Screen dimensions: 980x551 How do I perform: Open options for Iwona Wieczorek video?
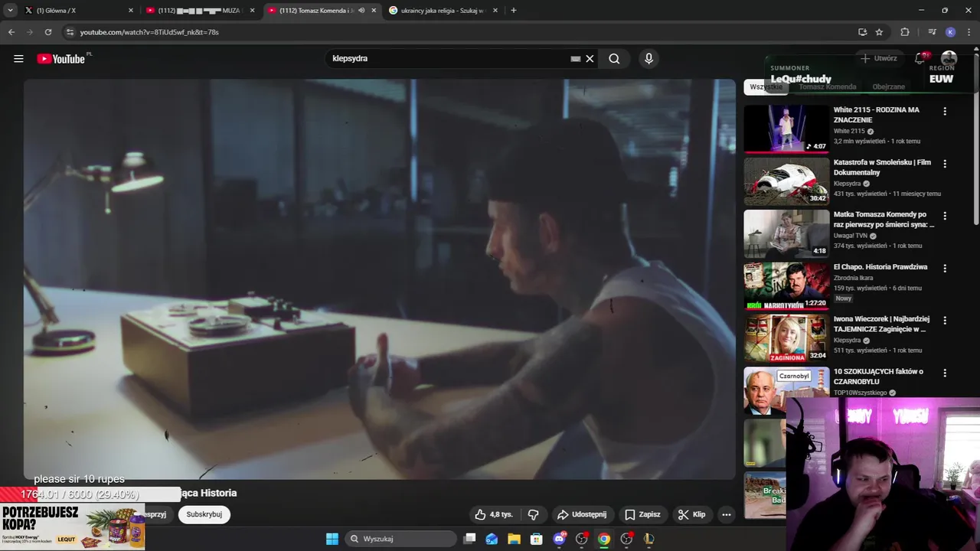[x=945, y=321]
